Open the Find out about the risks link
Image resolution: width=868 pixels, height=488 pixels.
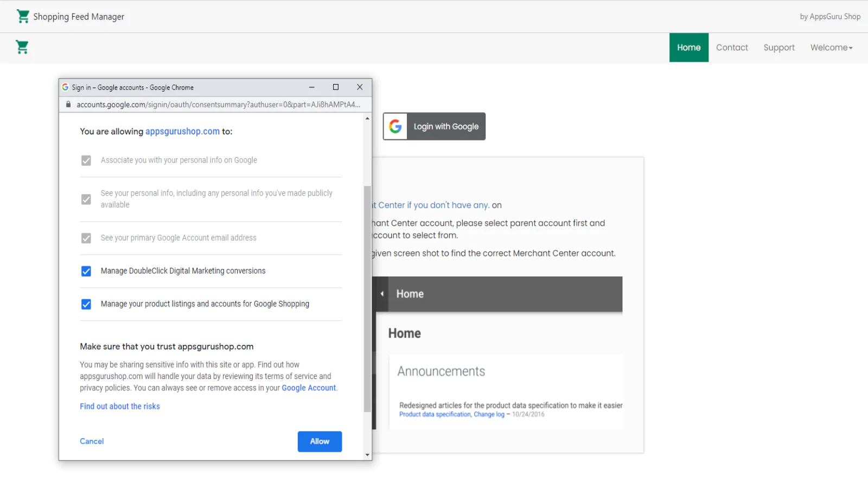[x=120, y=407]
